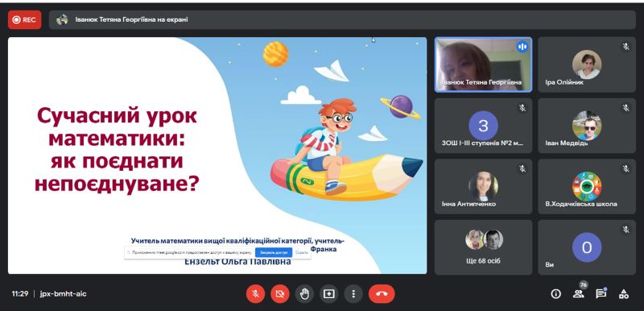Click the purple 'О' avatar circle
644x311 pixels.
click(x=587, y=247)
